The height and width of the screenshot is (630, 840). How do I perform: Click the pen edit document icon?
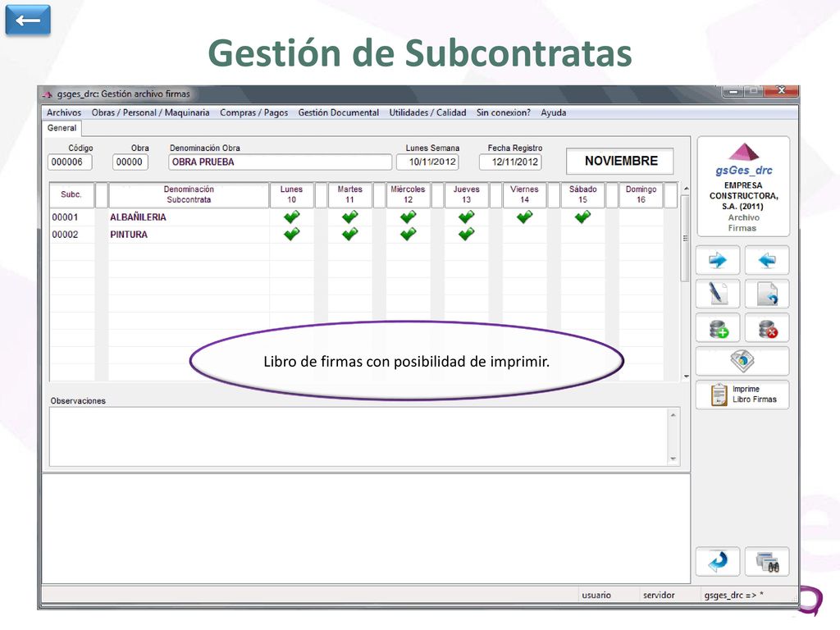(x=717, y=294)
